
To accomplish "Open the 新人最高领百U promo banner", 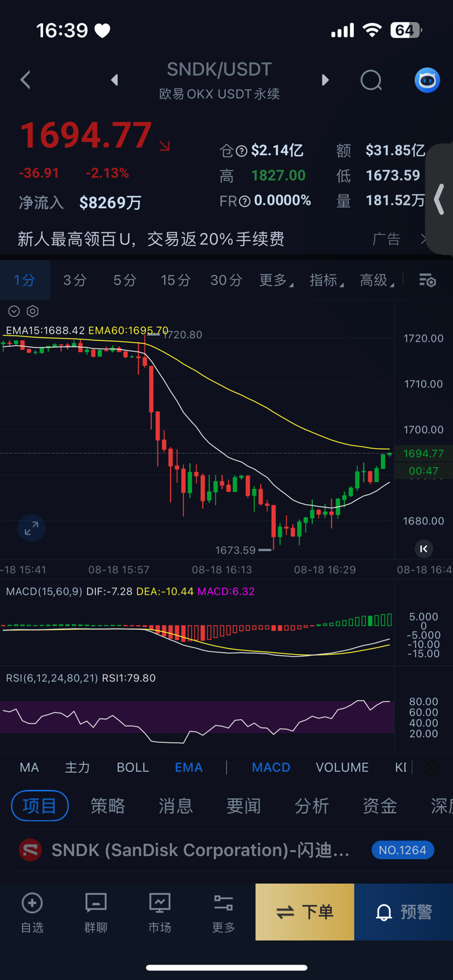I will (151, 239).
